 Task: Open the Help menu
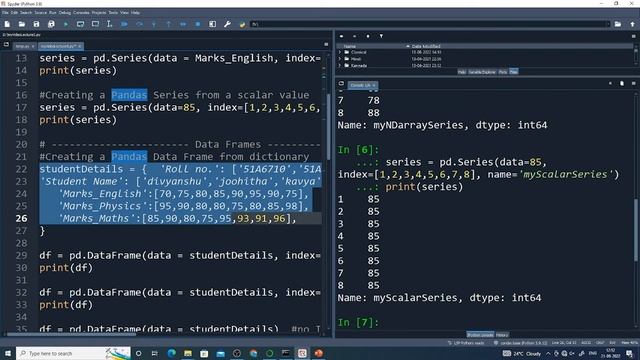click(135, 13)
